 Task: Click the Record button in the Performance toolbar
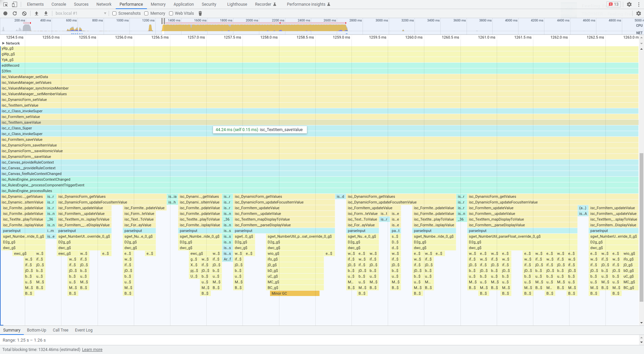coord(5,13)
